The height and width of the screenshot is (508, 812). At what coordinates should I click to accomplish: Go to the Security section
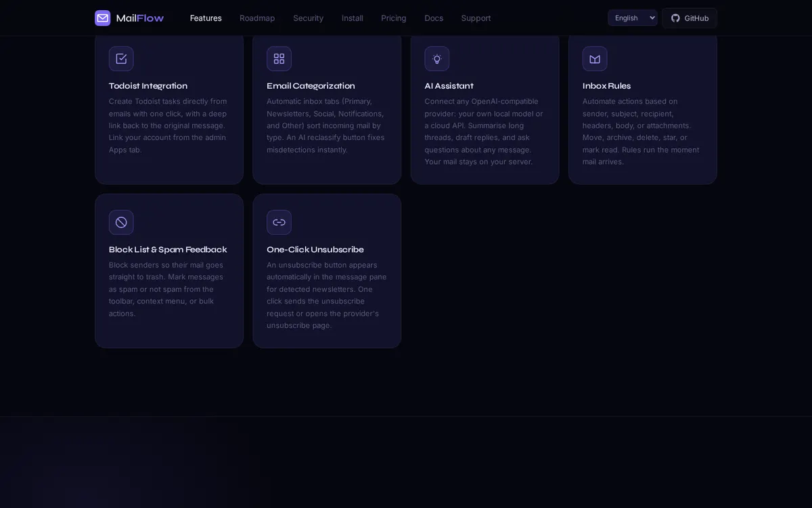click(x=308, y=18)
